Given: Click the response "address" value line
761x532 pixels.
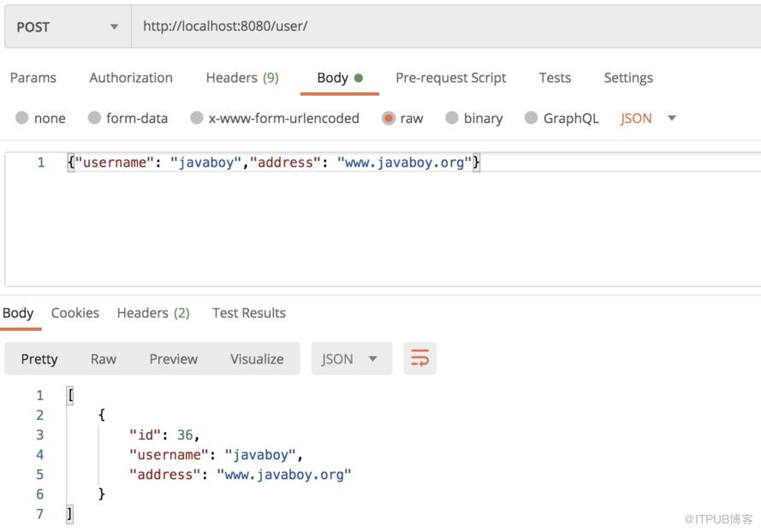Looking at the screenshot, I should point(240,475).
